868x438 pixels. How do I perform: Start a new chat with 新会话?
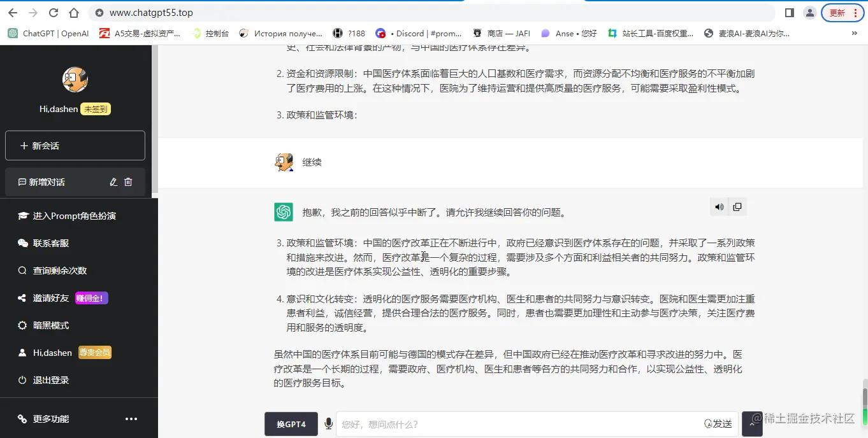(x=75, y=146)
